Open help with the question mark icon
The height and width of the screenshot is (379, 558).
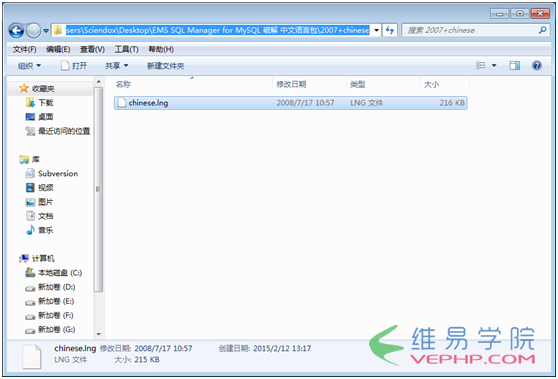click(x=537, y=65)
